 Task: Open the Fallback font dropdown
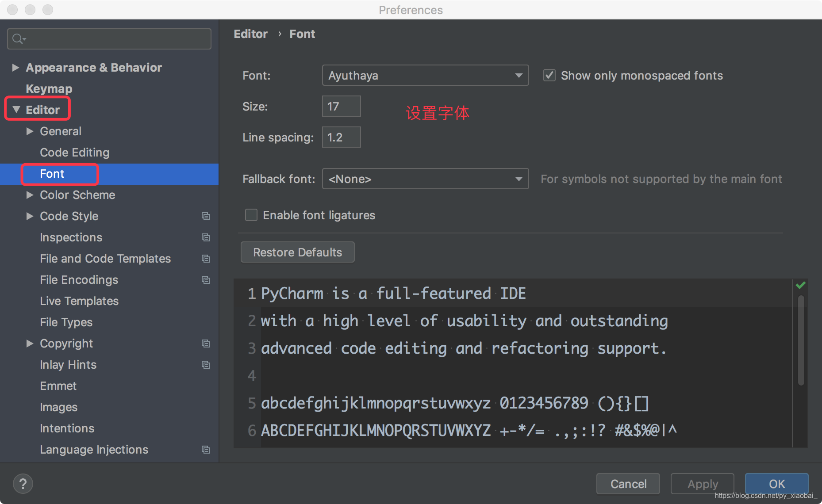(425, 179)
